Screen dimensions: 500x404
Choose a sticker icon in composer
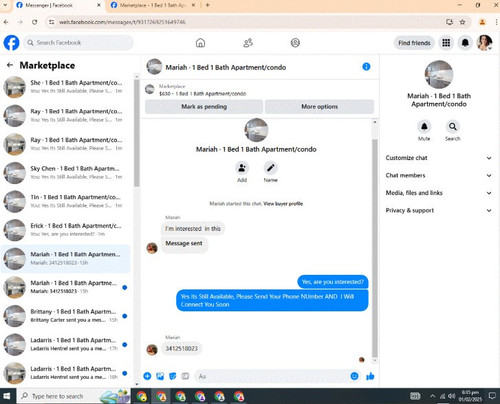(173, 376)
